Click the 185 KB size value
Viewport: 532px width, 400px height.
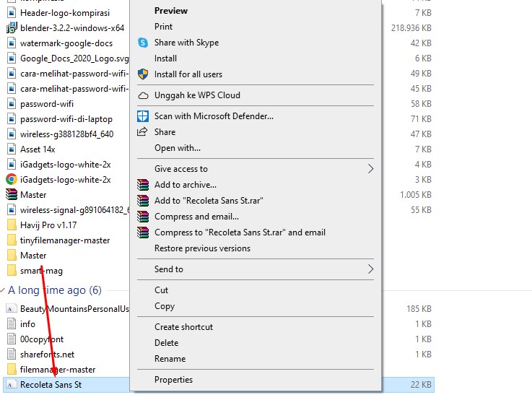(419, 309)
